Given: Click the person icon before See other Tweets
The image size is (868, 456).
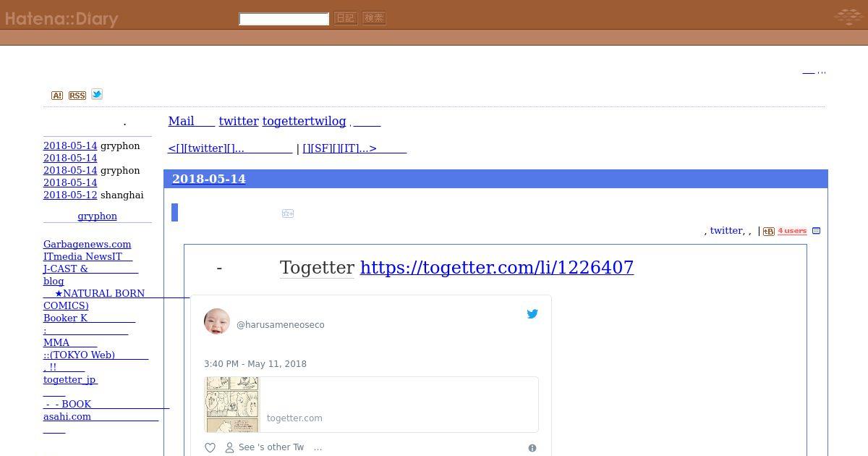Looking at the screenshot, I should coord(229,448).
